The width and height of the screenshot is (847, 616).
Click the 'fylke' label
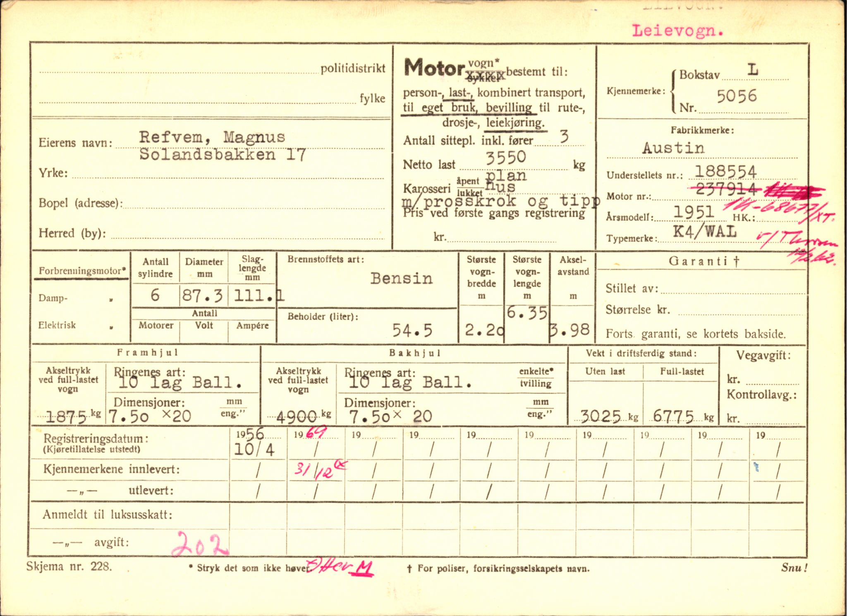click(x=372, y=98)
